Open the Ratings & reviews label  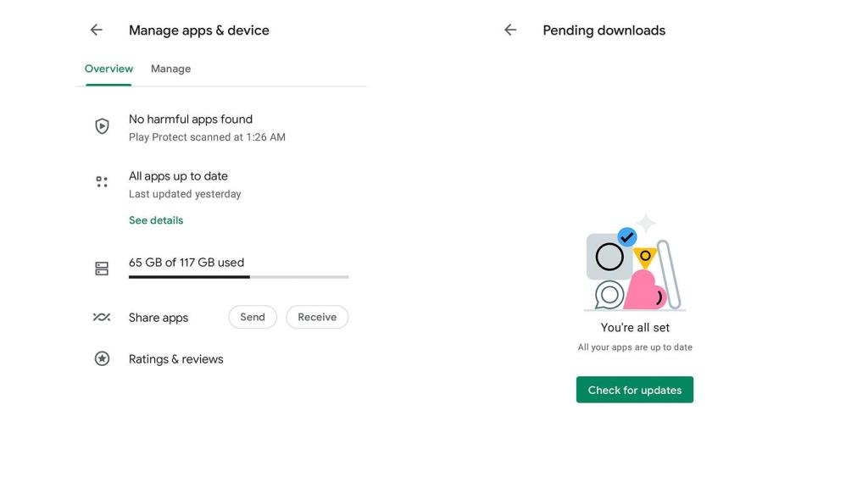pos(176,359)
